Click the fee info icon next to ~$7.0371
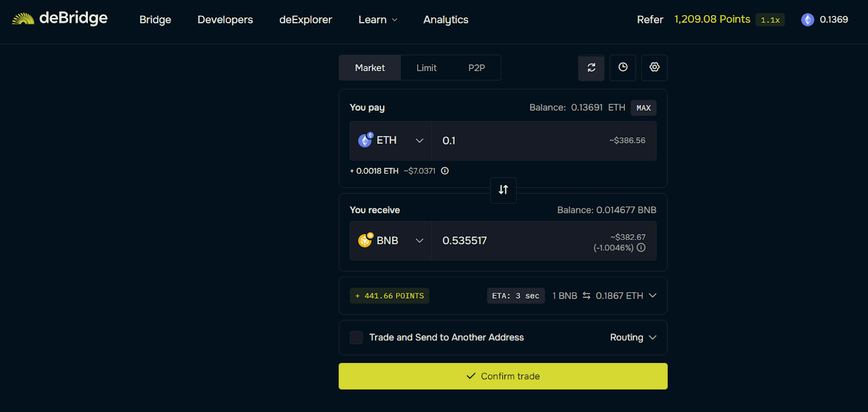868x412 pixels. click(x=445, y=171)
